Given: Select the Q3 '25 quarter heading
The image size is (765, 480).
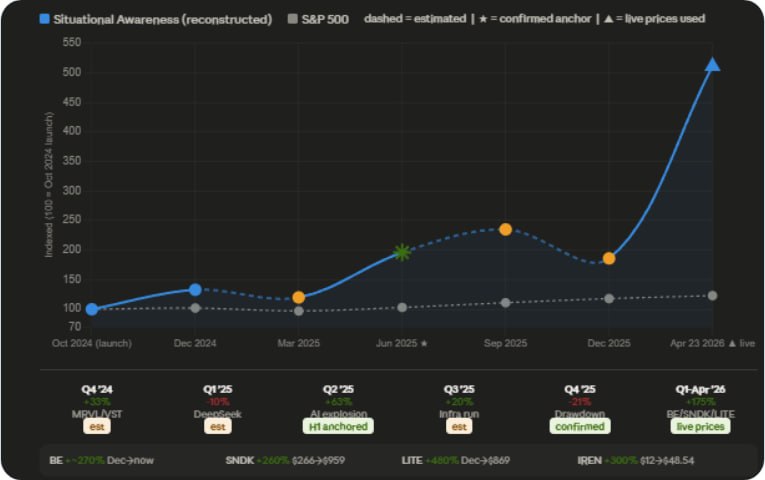Looking at the screenshot, I should click(459, 390).
